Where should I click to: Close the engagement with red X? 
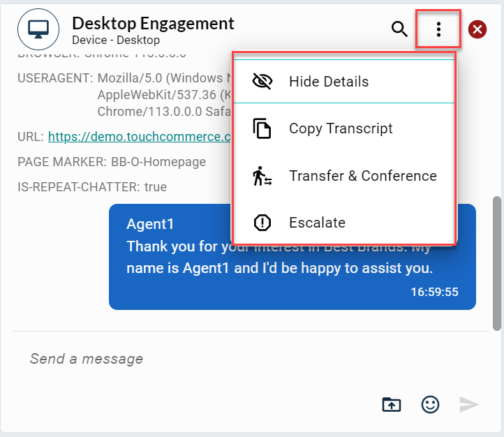pos(477,29)
